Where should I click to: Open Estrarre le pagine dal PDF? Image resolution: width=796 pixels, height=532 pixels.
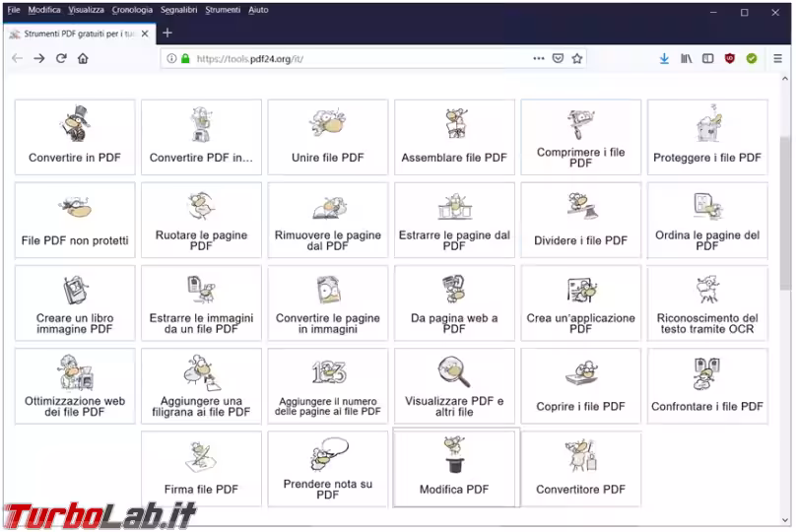click(454, 221)
